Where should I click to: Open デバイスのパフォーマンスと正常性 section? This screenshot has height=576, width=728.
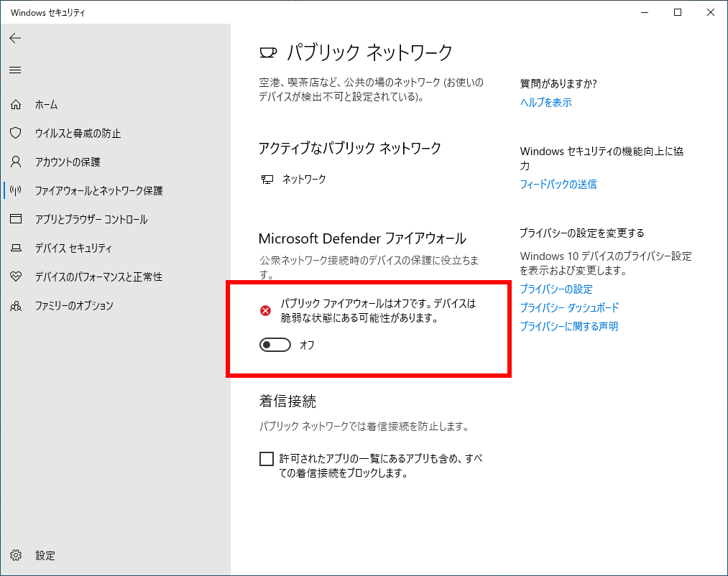[99, 277]
